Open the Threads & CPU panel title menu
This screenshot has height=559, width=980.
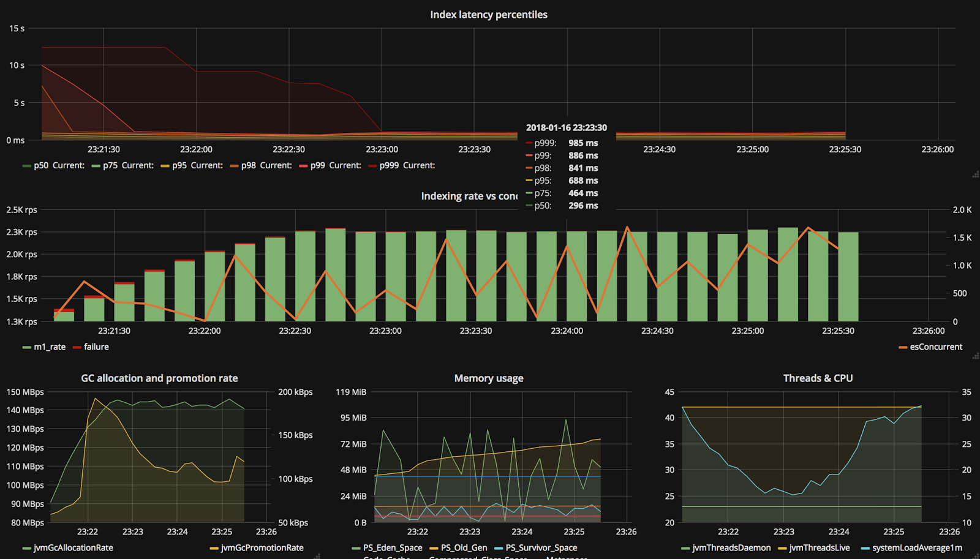pos(818,378)
